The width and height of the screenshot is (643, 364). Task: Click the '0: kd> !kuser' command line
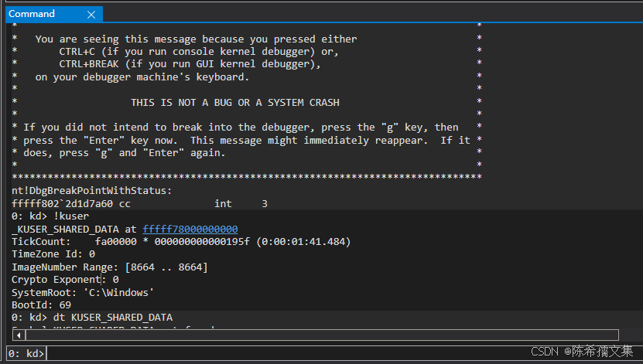50,216
